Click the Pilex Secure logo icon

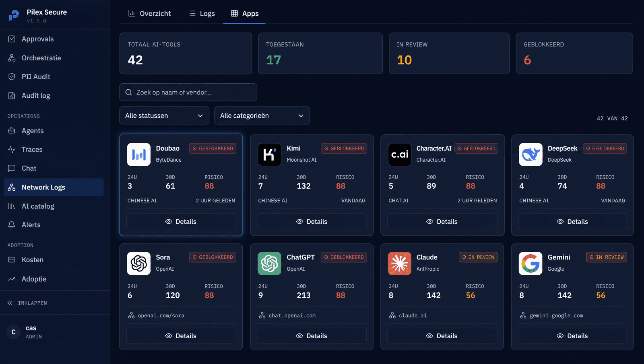(14, 15)
